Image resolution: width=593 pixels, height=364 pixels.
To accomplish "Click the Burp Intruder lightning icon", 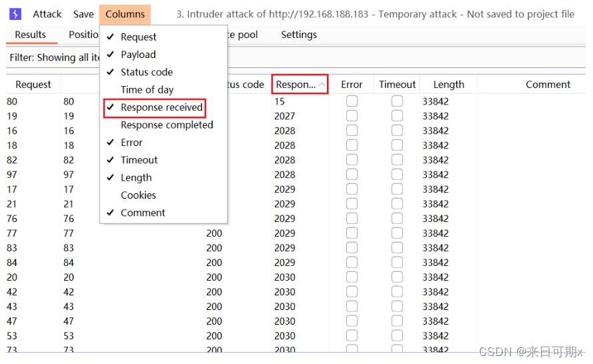I will click(15, 15).
